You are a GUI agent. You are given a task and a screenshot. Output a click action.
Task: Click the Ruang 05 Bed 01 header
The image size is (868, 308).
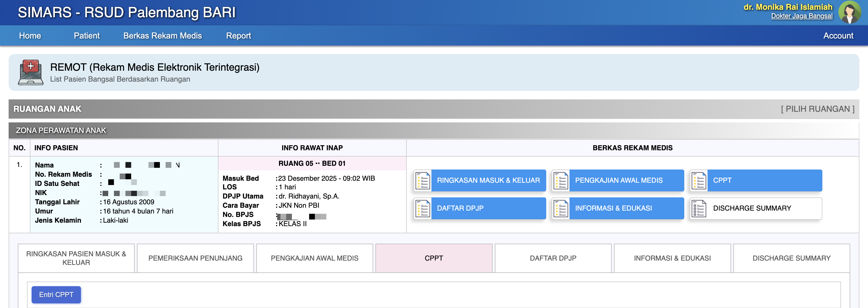coord(312,163)
